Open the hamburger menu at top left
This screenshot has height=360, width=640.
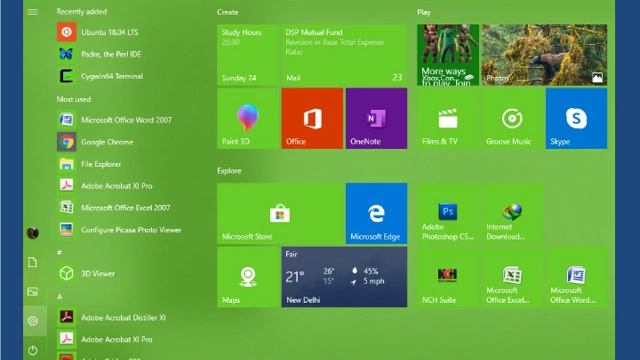[x=32, y=12]
